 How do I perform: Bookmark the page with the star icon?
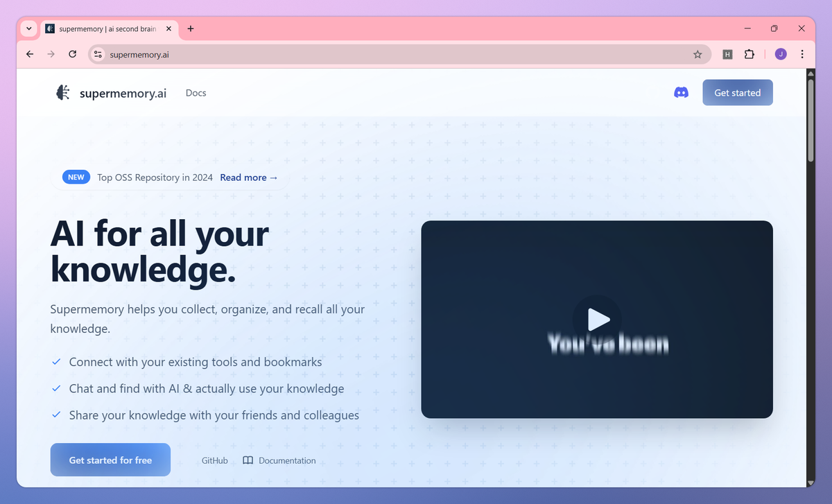coord(697,54)
